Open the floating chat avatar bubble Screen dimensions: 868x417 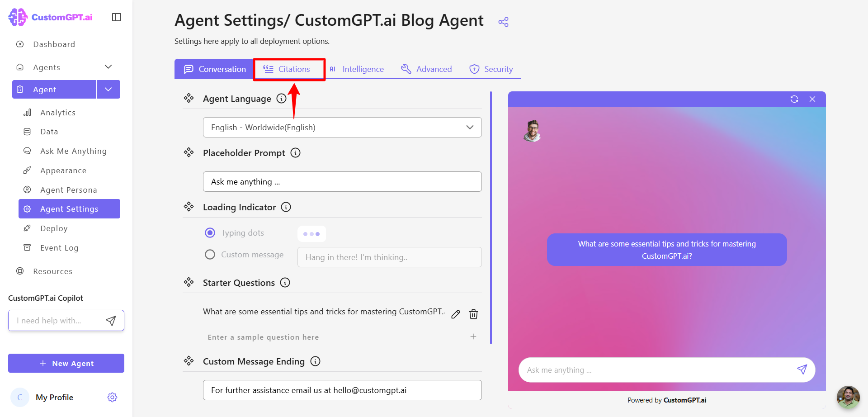[x=848, y=397]
